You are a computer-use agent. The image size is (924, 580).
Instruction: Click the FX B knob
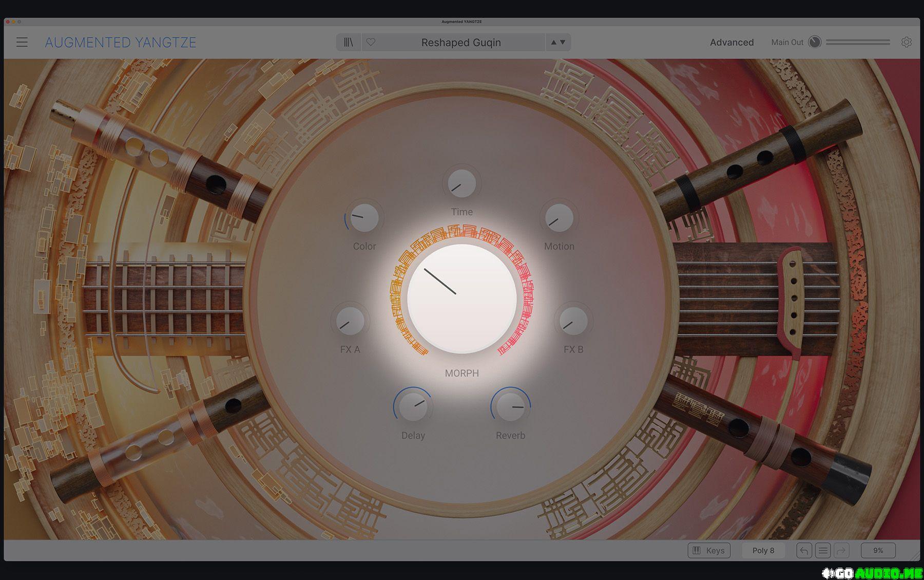(x=573, y=321)
